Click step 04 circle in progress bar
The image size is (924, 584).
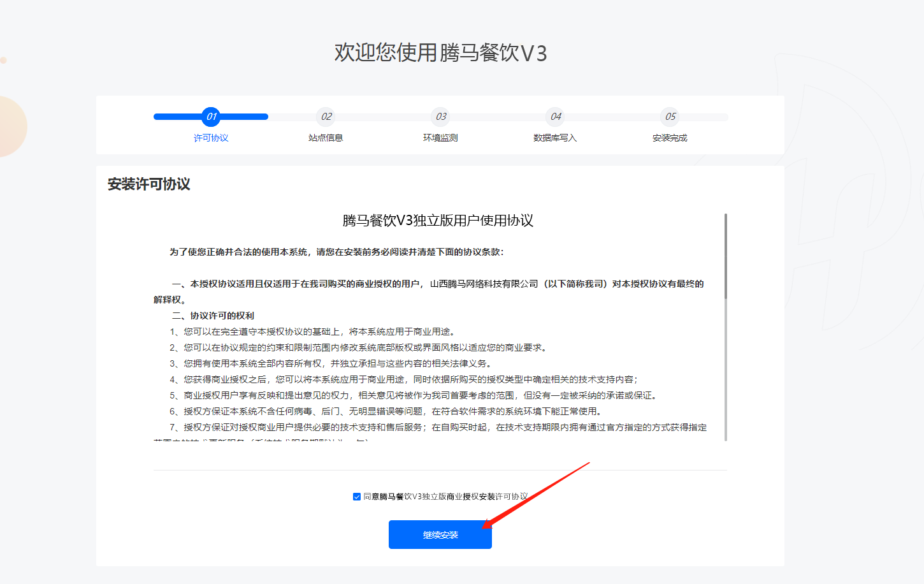tap(555, 117)
